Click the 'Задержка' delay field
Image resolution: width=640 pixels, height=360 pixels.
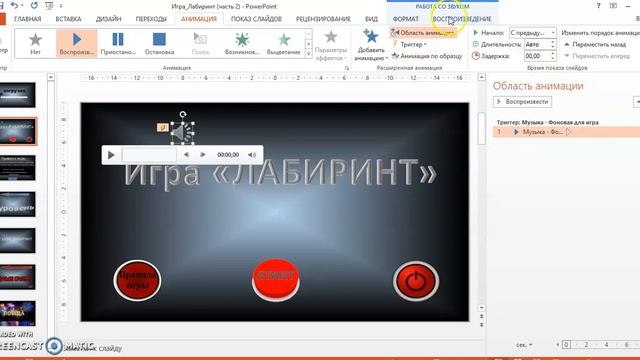[536, 56]
